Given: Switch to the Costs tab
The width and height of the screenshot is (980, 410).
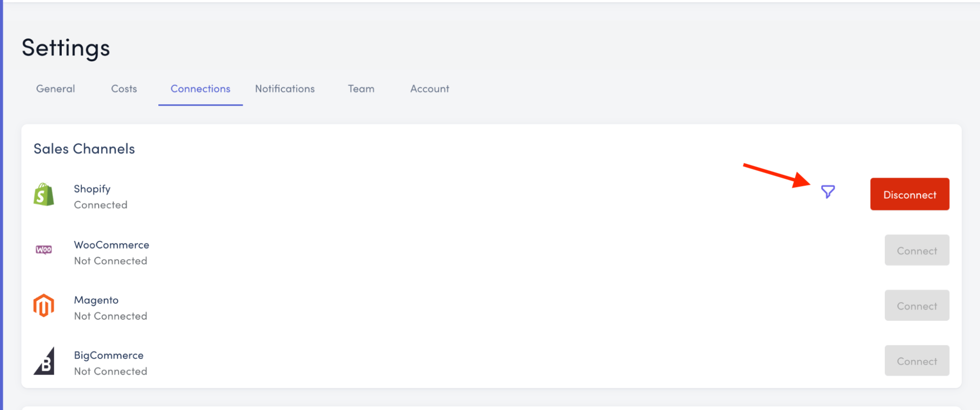Looking at the screenshot, I should (x=124, y=89).
